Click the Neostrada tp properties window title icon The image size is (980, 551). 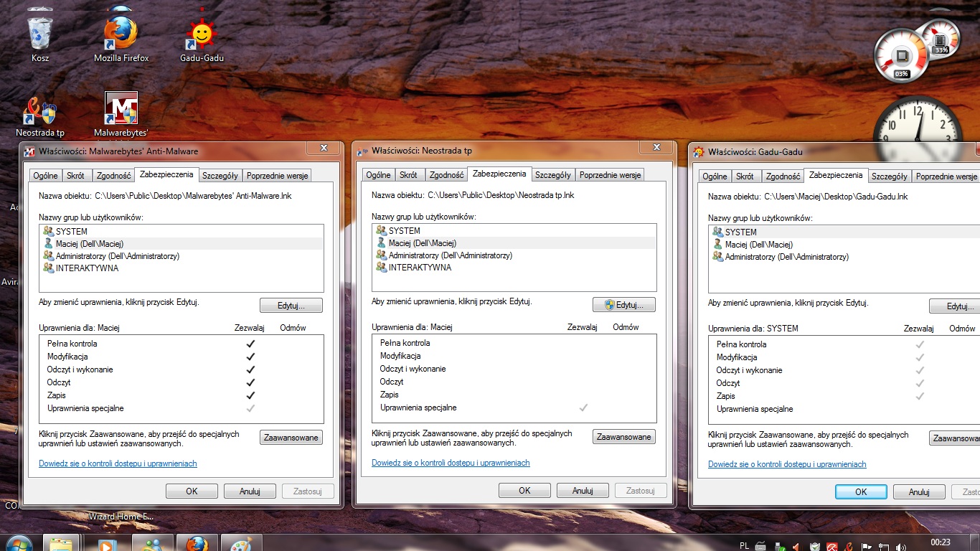click(363, 151)
